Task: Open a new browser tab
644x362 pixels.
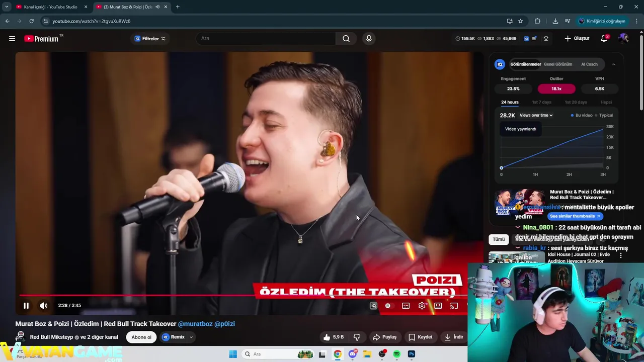Action: [178, 7]
